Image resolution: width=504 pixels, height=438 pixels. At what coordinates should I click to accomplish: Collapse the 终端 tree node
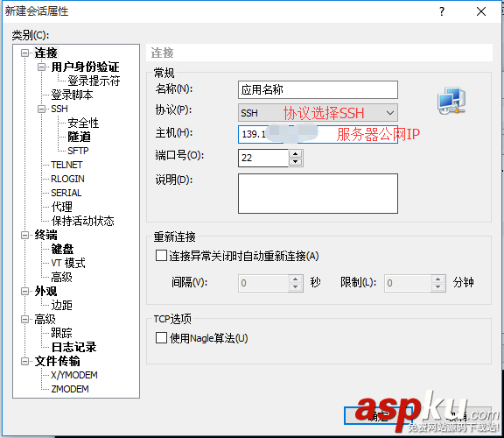(x=24, y=236)
